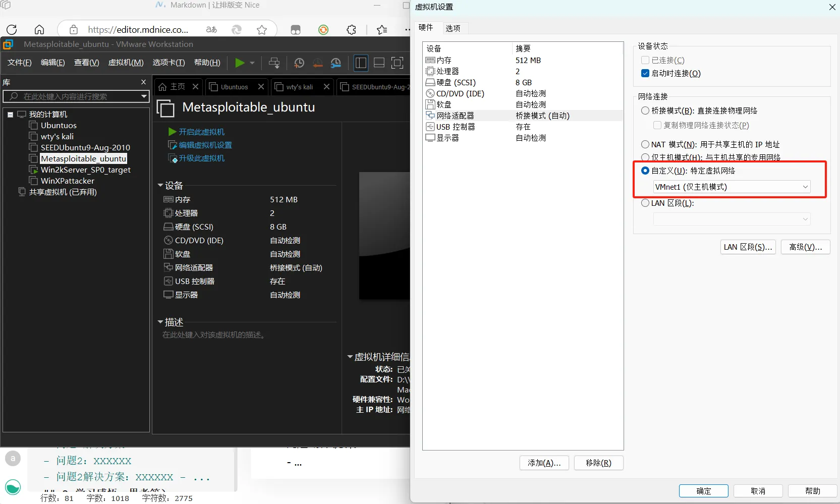This screenshot has height=504, width=840.
Task: Enter full screen mode via toolbar icon
Action: 398,63
